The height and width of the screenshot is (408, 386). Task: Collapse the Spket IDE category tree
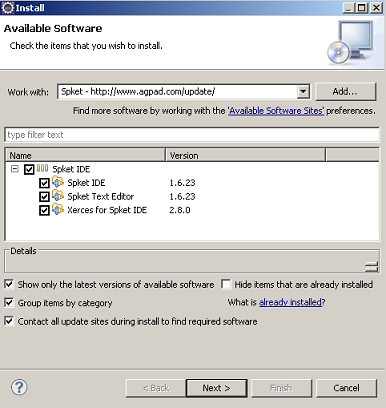(15, 169)
